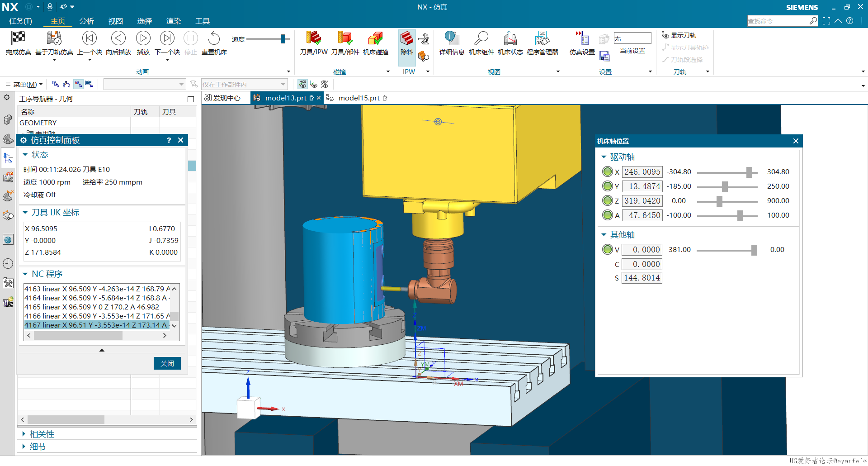Expand 动画 group options arrow

pos(288,71)
